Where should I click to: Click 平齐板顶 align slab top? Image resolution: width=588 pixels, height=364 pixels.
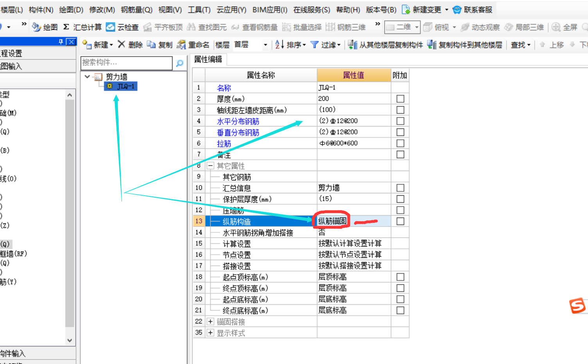pos(163,27)
